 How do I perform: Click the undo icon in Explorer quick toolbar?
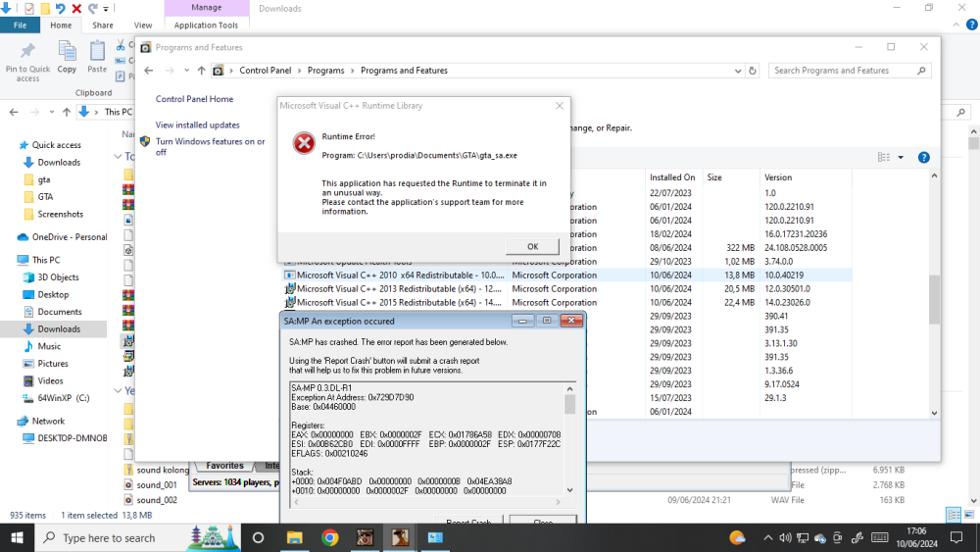point(60,8)
